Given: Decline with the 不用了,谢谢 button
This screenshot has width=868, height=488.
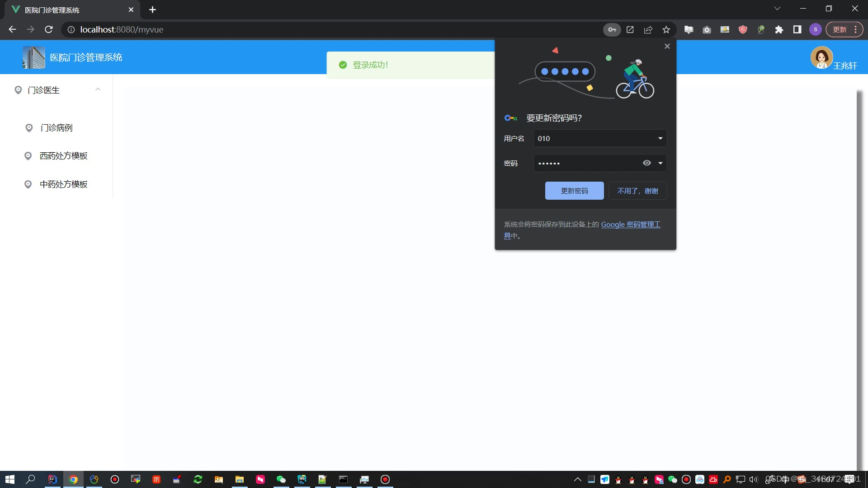Looking at the screenshot, I should (x=637, y=191).
